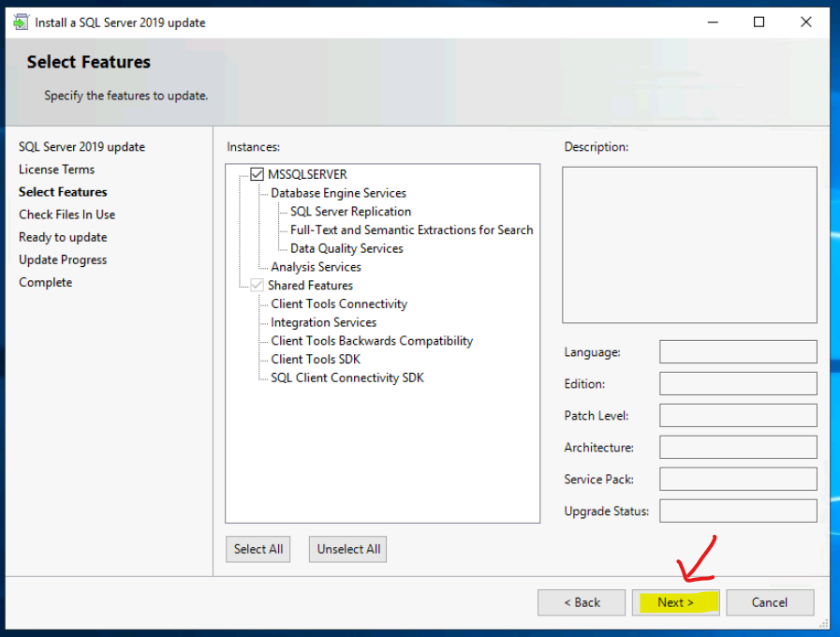Go back with the < Back button
Screen dimensions: 840x637
582,602
